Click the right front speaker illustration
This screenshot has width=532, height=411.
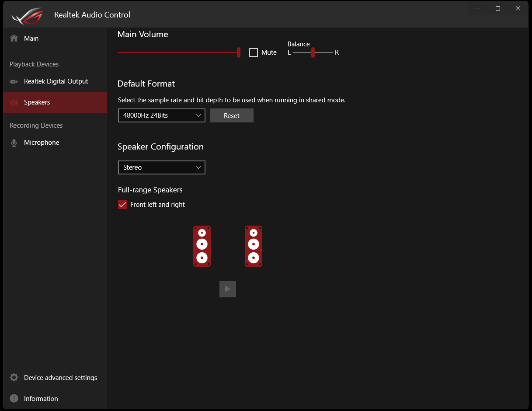click(x=254, y=246)
